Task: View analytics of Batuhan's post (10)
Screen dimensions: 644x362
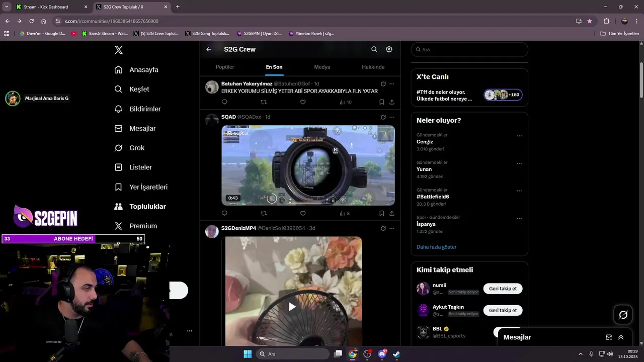Action: coord(346,102)
